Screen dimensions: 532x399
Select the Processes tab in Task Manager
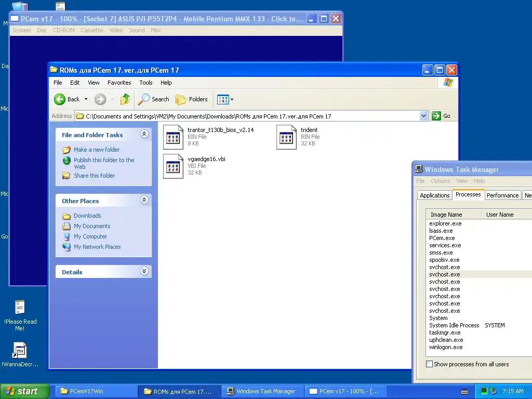[468, 194]
